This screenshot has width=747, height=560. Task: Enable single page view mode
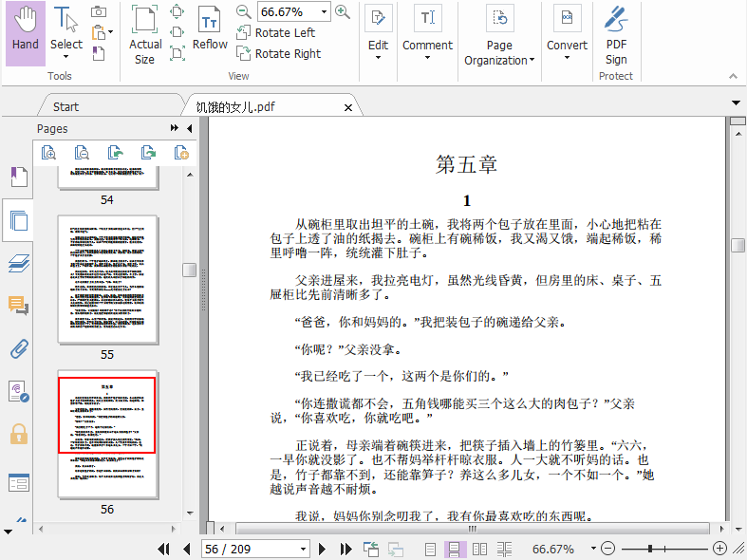pos(430,549)
